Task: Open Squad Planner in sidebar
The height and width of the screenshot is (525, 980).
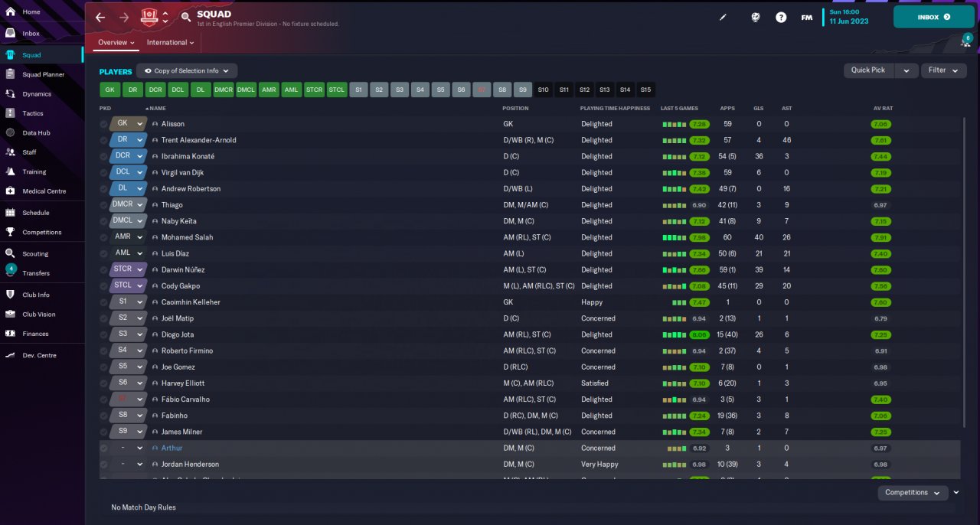Action: pos(42,74)
